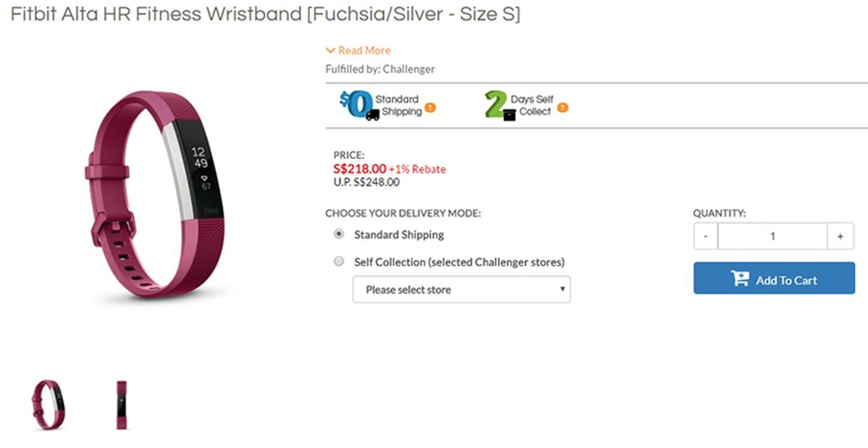This screenshot has width=868, height=448.
Task: Click the +1% Rebate text
Action: [418, 169]
